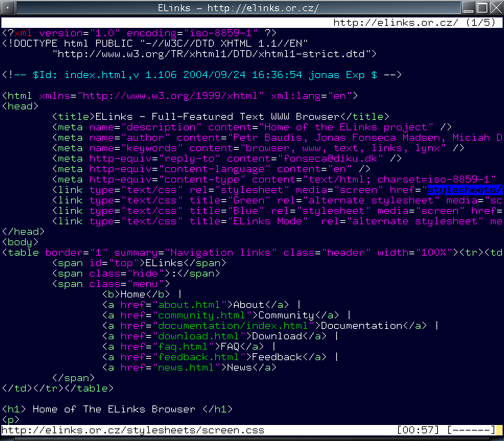Screen dimensions: 504x441
Task: Click the meta content-type line
Action: click(274, 180)
